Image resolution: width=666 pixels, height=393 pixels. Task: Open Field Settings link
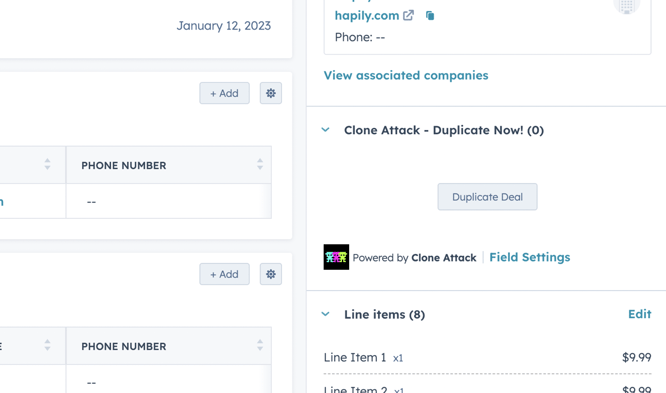pos(529,257)
